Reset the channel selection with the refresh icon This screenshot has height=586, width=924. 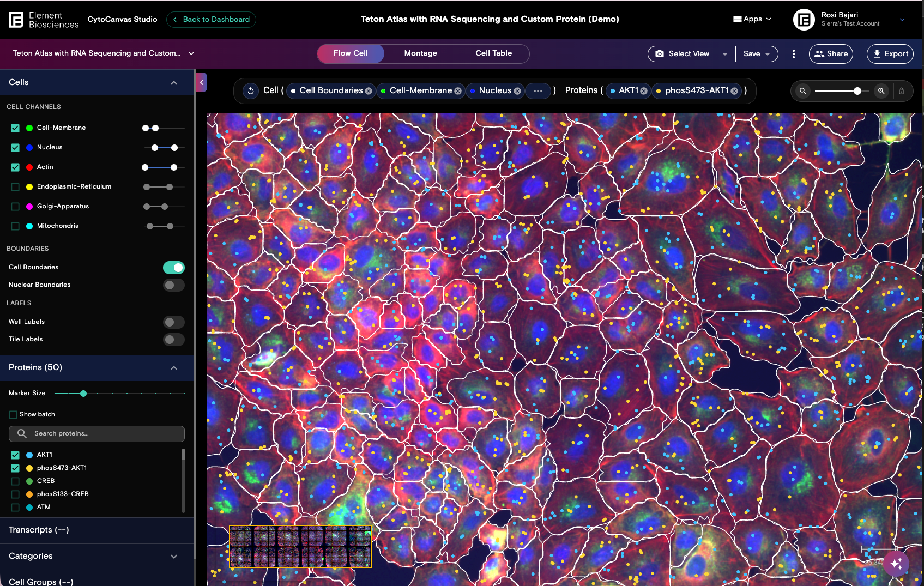click(250, 91)
